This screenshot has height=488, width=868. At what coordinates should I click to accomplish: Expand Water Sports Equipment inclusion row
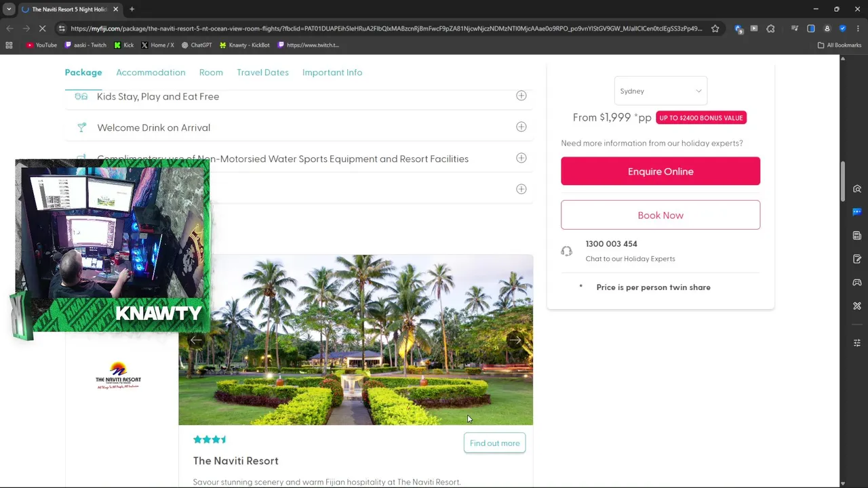click(521, 158)
